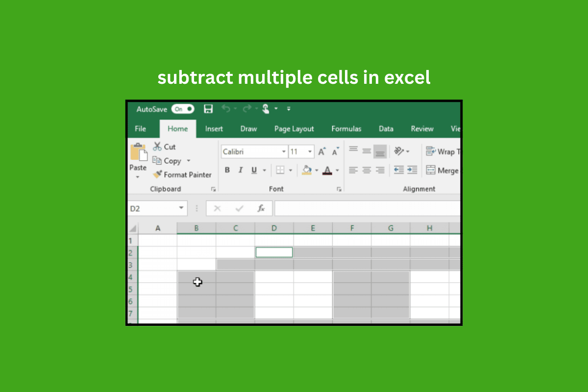This screenshot has height=392, width=588.
Task: Click the Increase Font Size icon
Action: [x=322, y=152]
